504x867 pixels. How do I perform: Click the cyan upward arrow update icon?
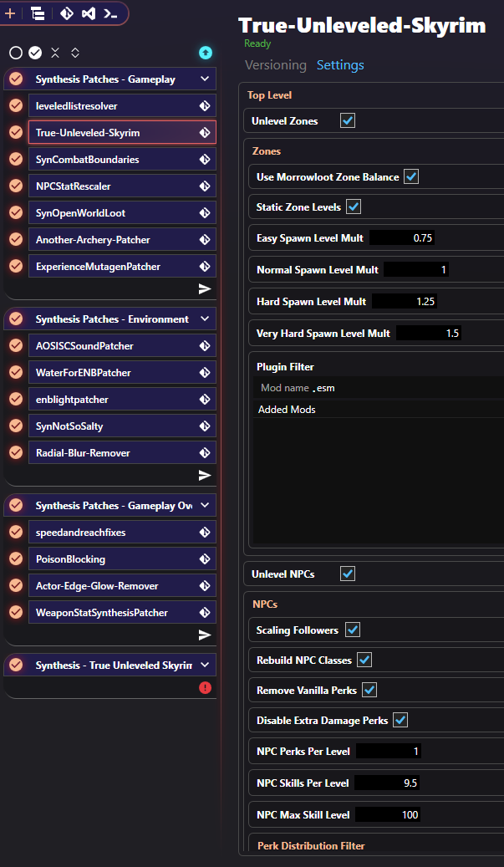point(206,53)
